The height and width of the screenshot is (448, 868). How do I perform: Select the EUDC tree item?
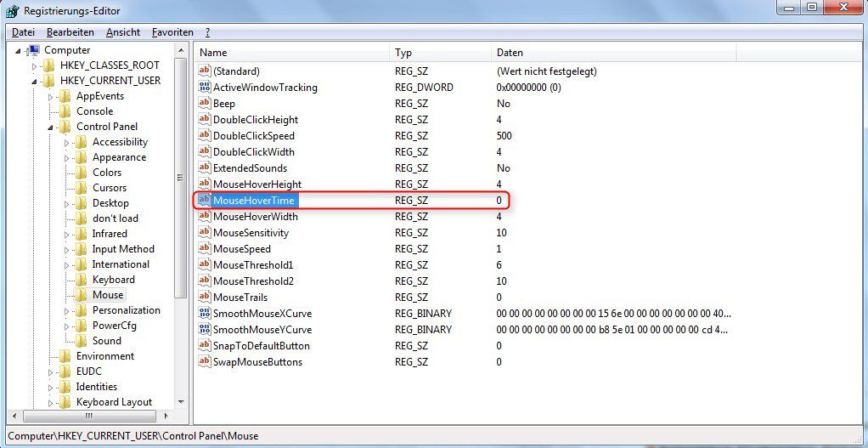click(x=88, y=371)
